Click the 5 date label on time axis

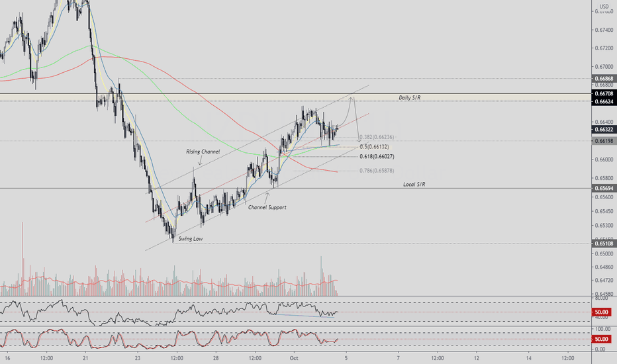pyautogui.click(x=346, y=359)
